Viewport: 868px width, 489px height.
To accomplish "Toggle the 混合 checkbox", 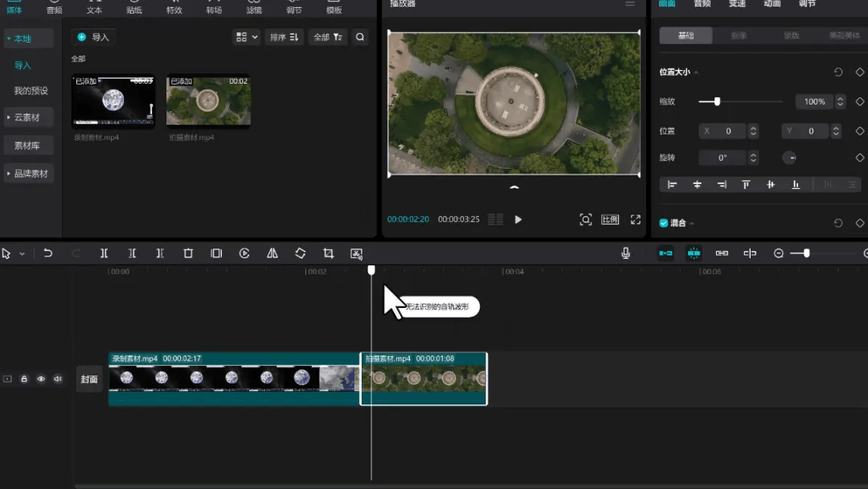I will [664, 223].
